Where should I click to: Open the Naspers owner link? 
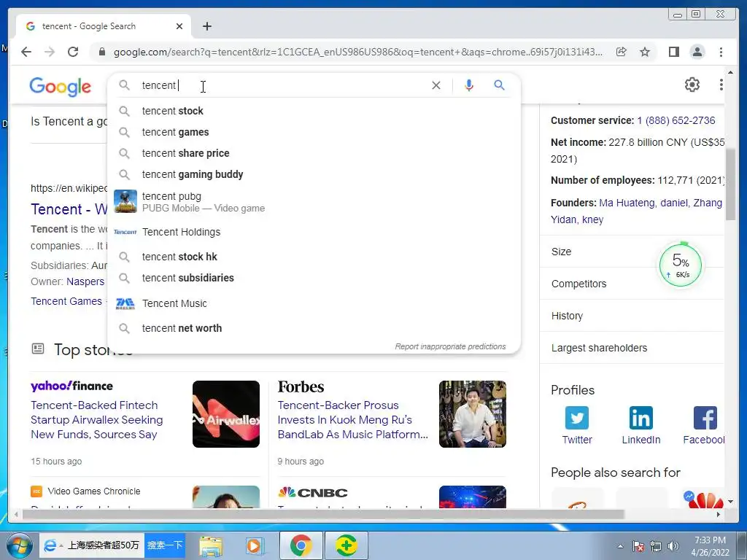click(x=85, y=281)
